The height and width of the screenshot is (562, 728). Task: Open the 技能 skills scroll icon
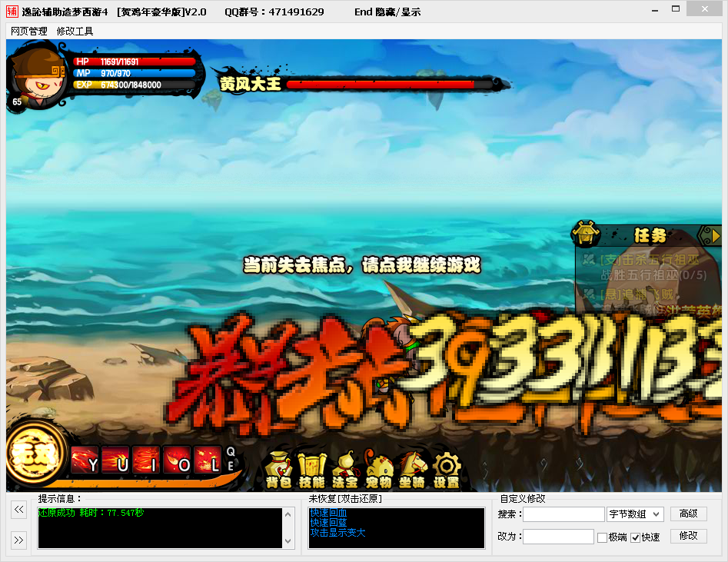(x=311, y=470)
